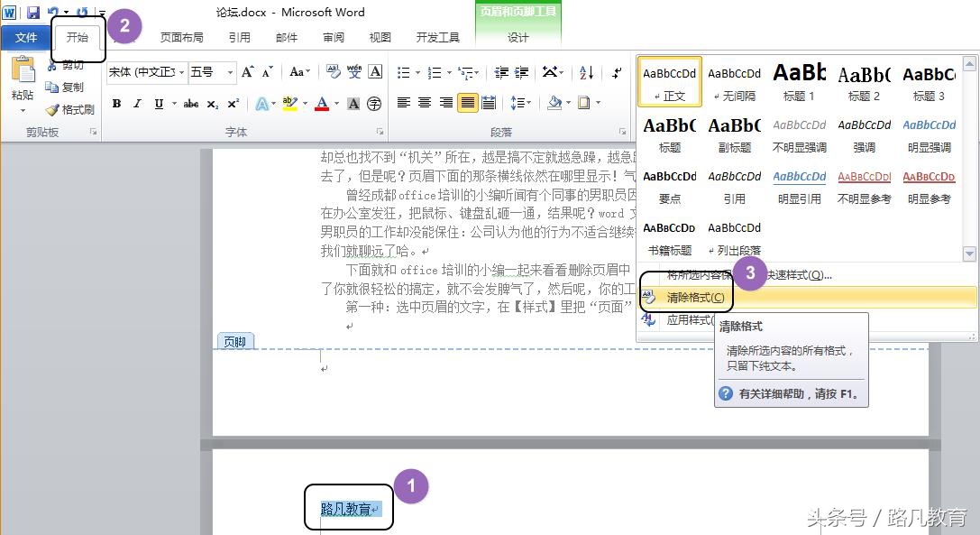The height and width of the screenshot is (535, 980).
Task: Click the 正文 style in the gallery
Action: click(669, 81)
